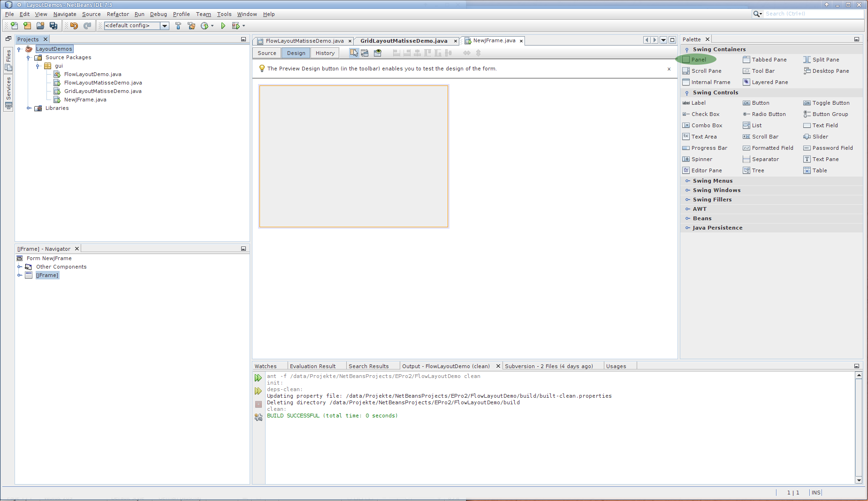Select Panel in the palette
868x501 pixels.
click(698, 60)
